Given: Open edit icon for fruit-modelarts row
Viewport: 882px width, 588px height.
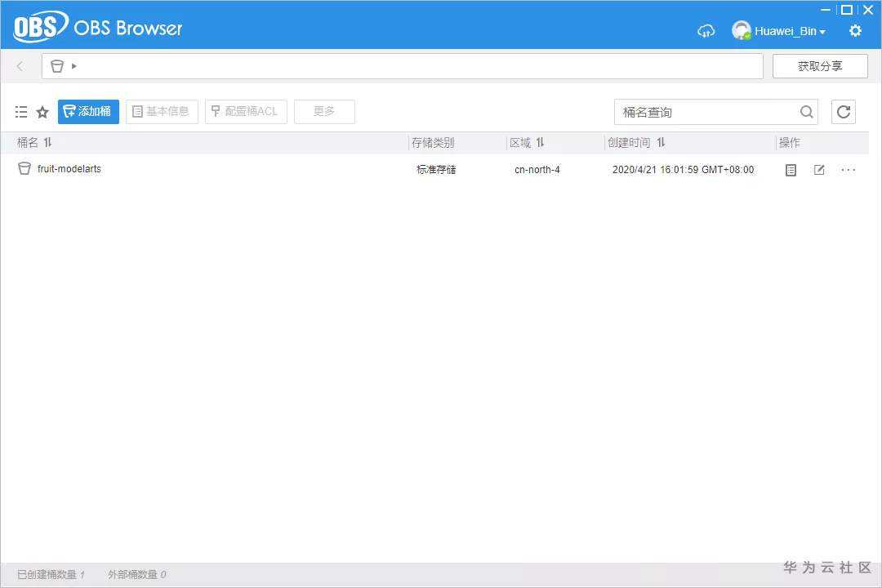Looking at the screenshot, I should tap(820, 170).
